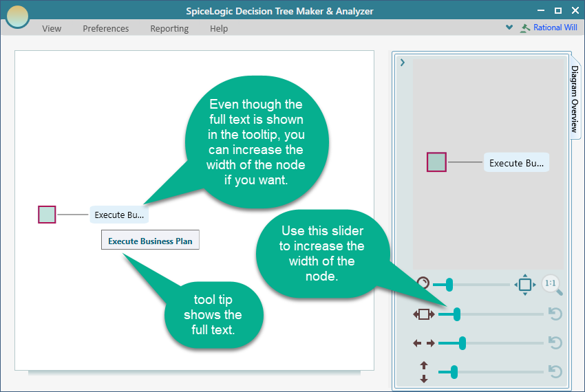The height and width of the screenshot is (392, 585).
Task: Expand the dropdown arrow beside Rational Will
Action: click(509, 28)
